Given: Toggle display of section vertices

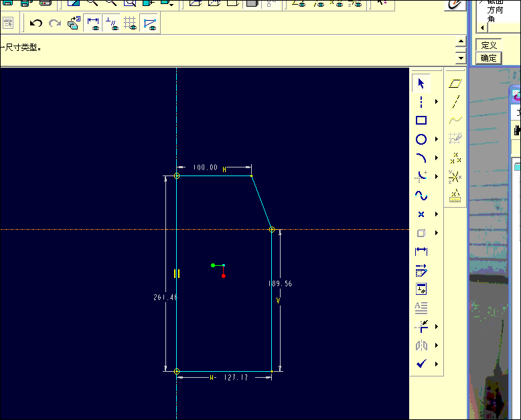Looking at the screenshot, I should 149,23.
